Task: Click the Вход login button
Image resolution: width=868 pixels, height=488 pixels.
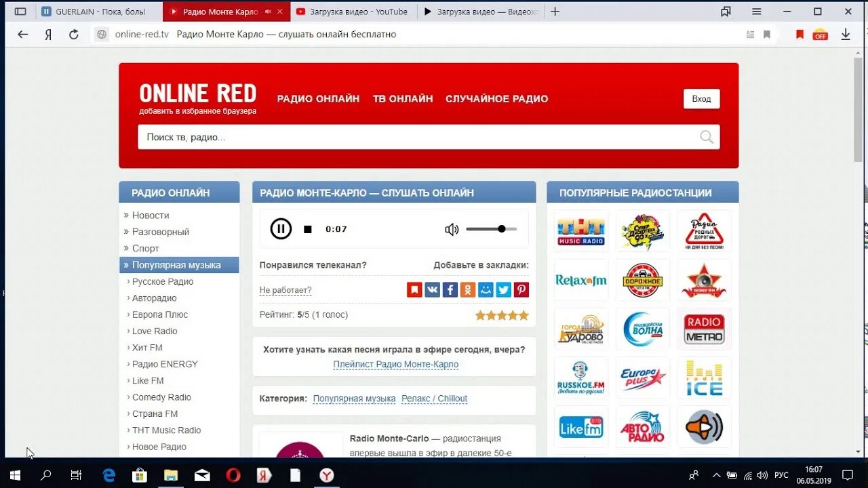Action: tap(701, 99)
